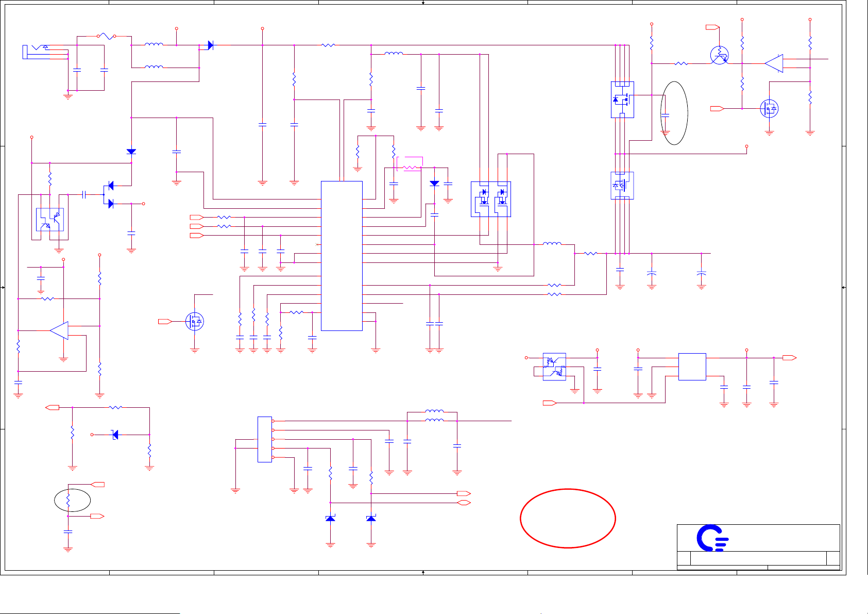The image size is (868, 614).
Task: Select the top-right comparator triangle symbol
Action: (774, 63)
